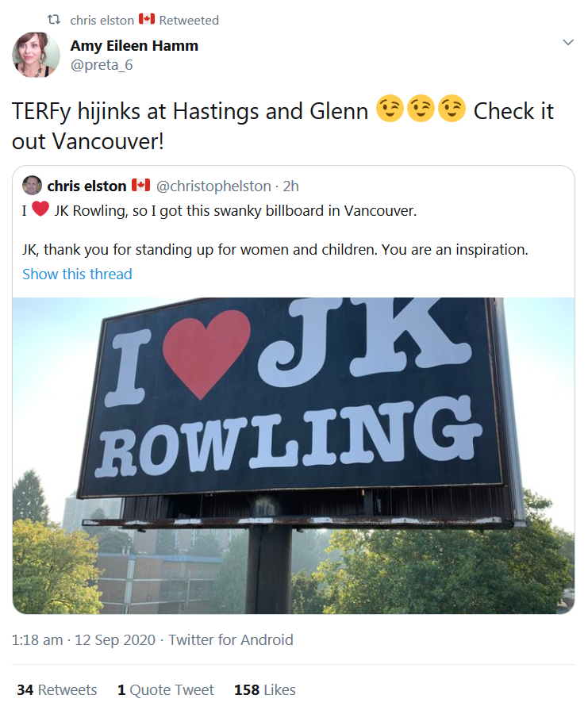
Task: Open the @christophelston handle in quoted tweet
Action: [213, 186]
